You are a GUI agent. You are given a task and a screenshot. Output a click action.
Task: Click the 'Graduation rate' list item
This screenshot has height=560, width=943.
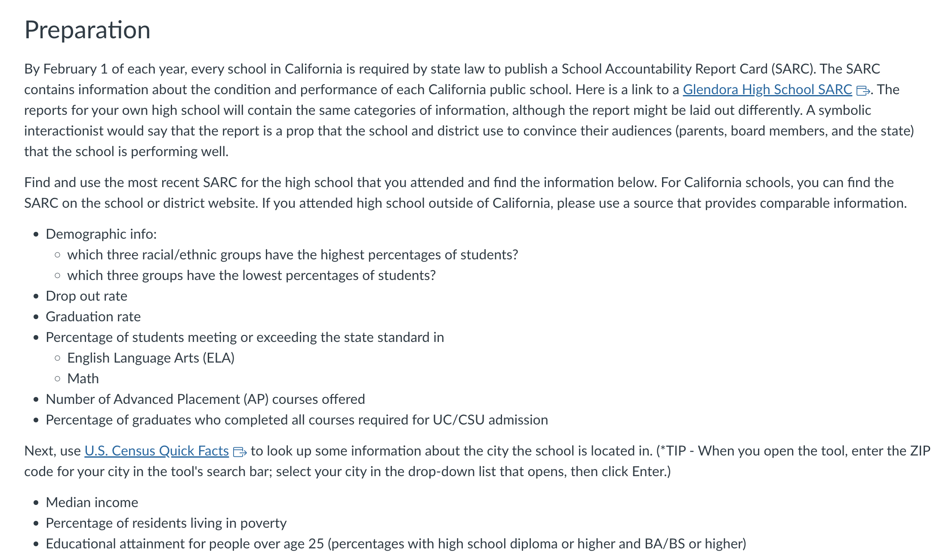point(93,317)
